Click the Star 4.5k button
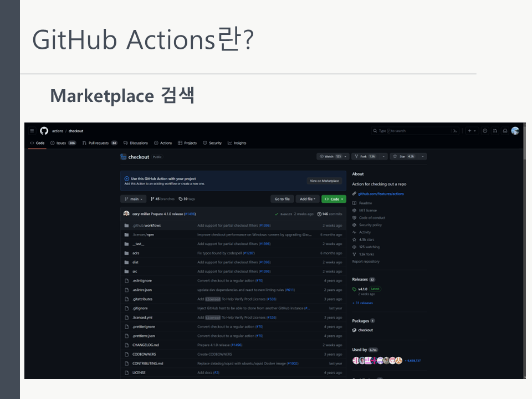 pos(404,156)
